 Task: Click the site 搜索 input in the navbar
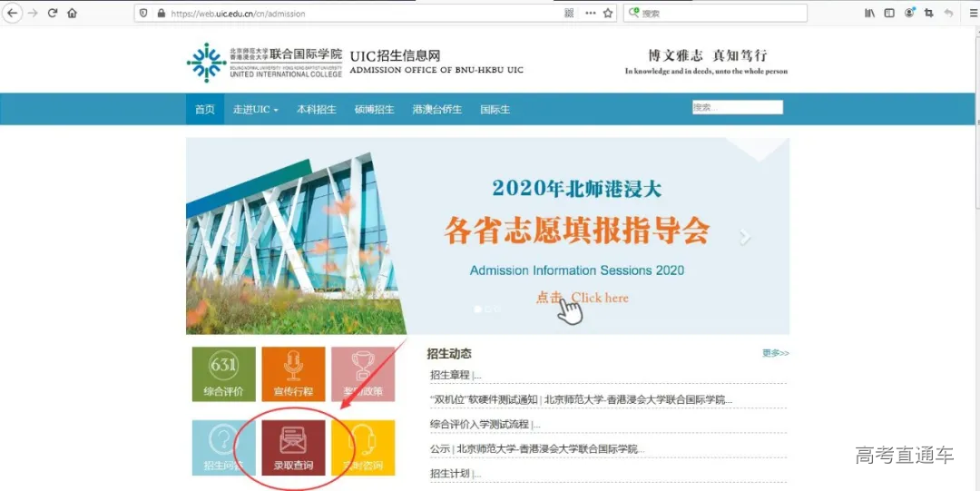(x=737, y=107)
